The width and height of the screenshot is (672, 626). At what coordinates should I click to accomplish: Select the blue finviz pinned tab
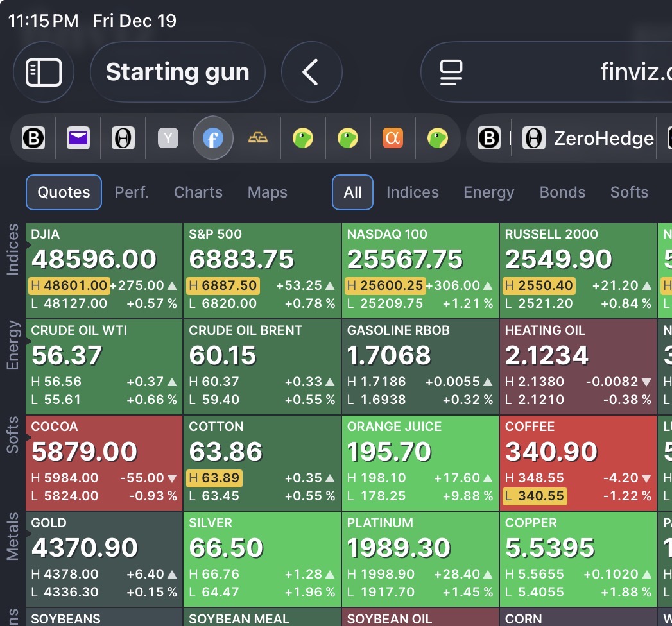pos(213,138)
